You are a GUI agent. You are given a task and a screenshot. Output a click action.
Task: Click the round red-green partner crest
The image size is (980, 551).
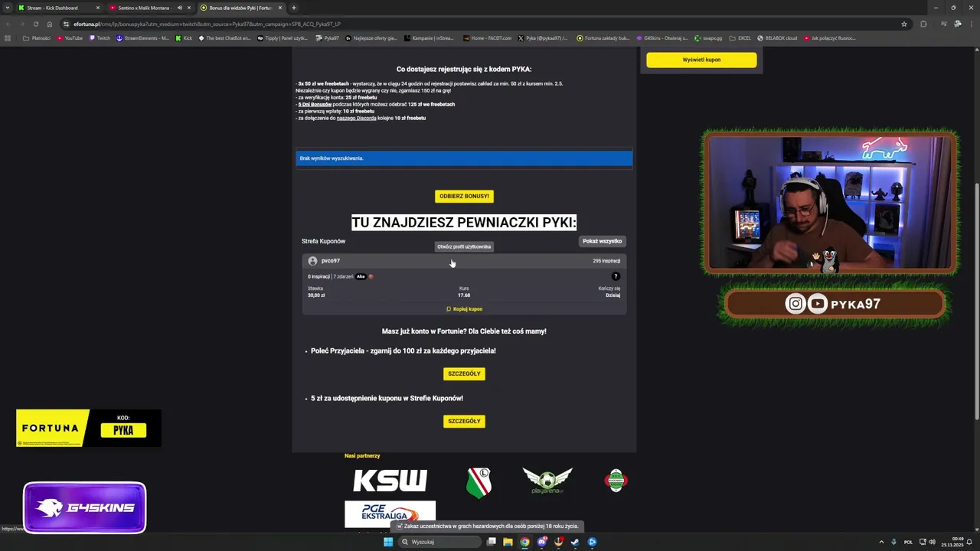pos(616,481)
